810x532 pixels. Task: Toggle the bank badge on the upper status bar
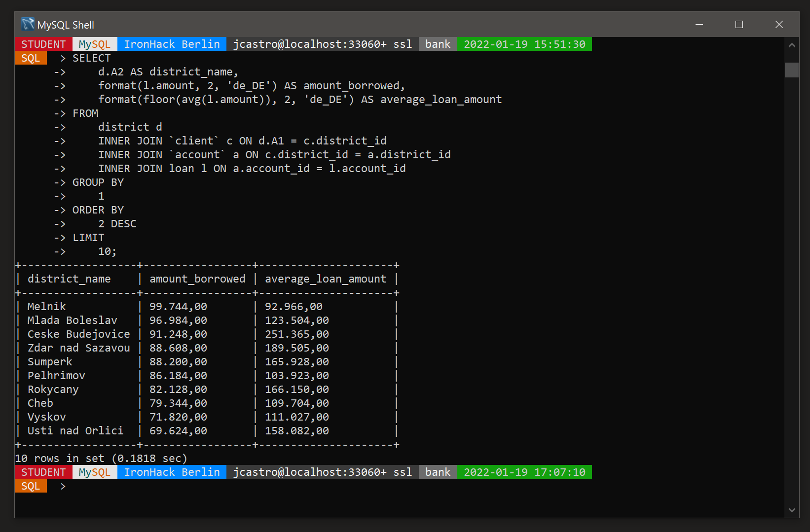438,44
